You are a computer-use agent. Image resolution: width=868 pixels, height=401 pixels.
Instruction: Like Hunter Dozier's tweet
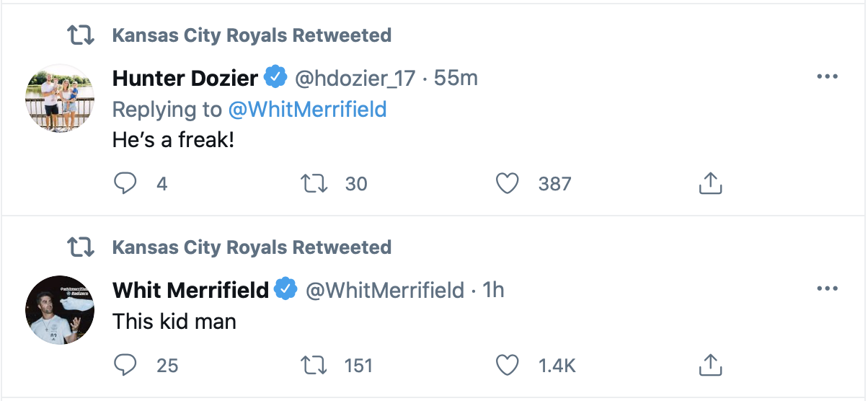[x=508, y=184]
